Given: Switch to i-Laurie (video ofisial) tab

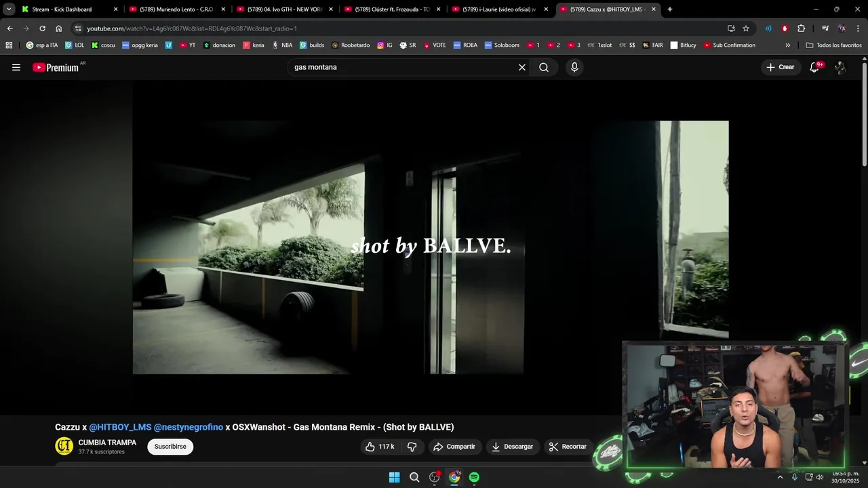Looking at the screenshot, I should 500,9.
